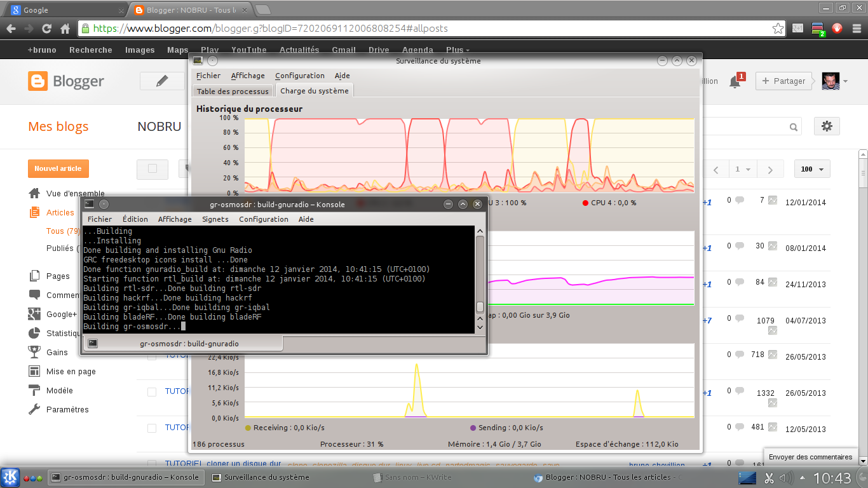Open the Signets menu in Konsole

point(215,219)
